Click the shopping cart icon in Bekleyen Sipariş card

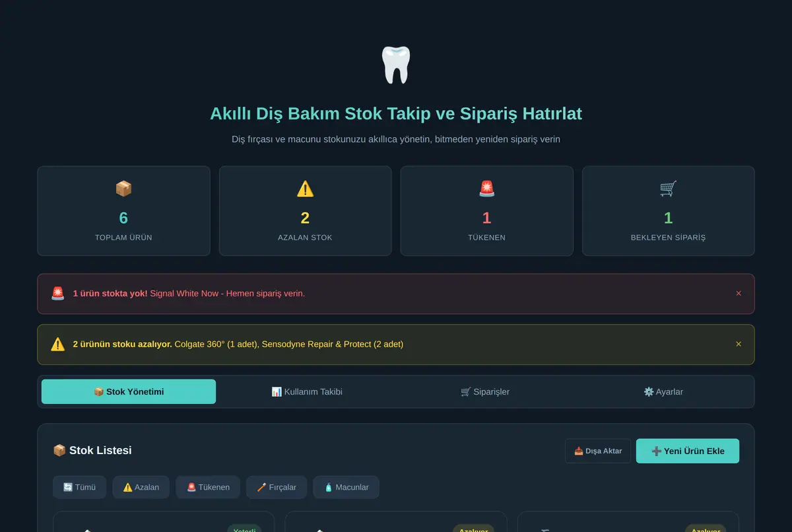point(668,189)
